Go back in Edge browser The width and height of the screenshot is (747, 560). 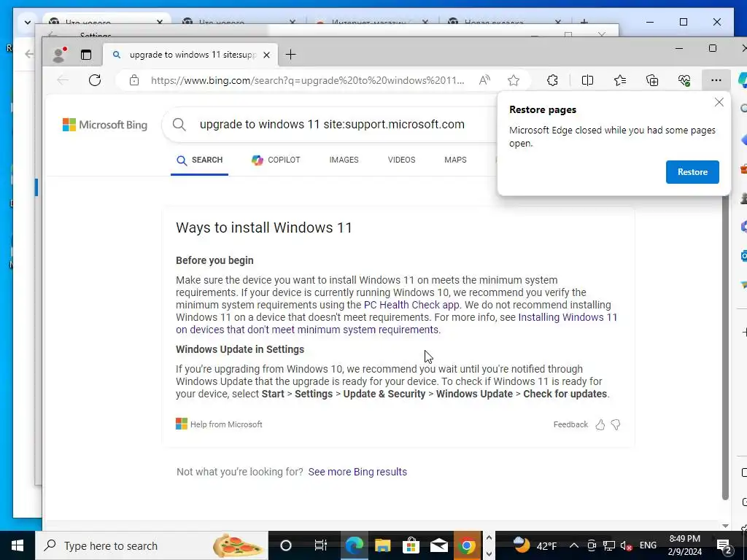[x=63, y=80]
